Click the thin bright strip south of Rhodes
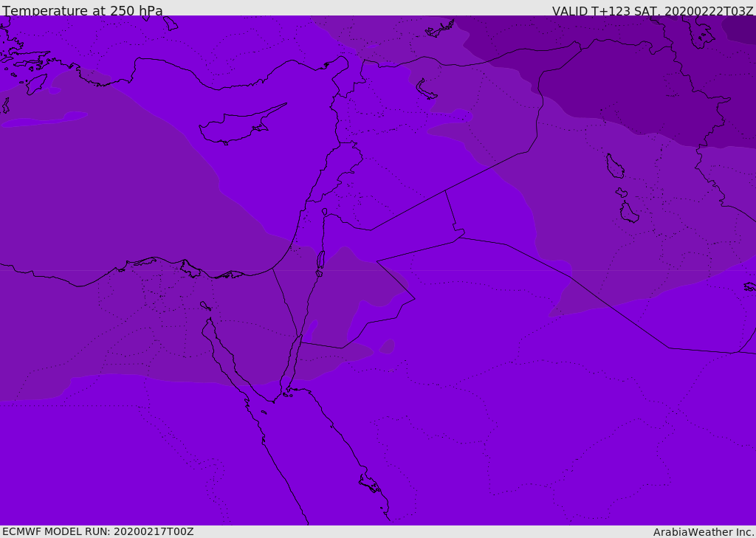This screenshot has height=538, width=756. click(x=44, y=120)
